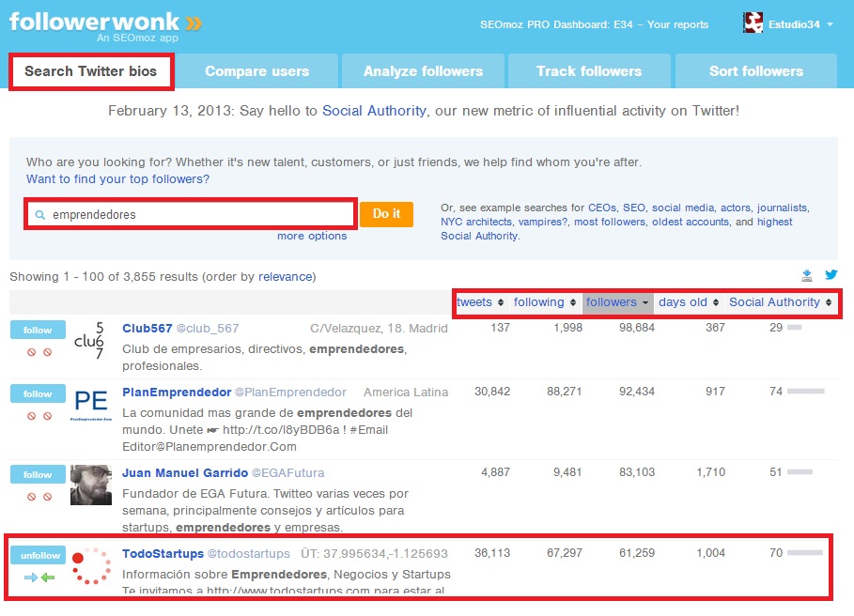Follow the Club567 account

[38, 330]
